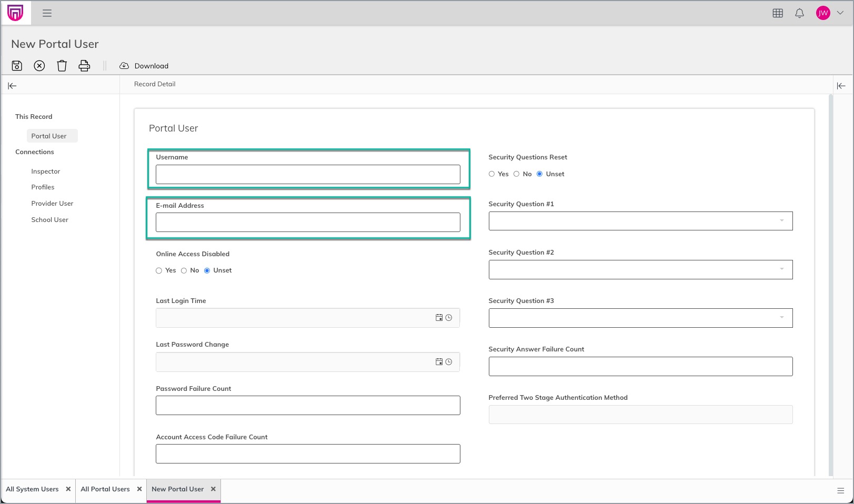Click the Download cloud button
This screenshot has width=854, height=504.
tap(144, 66)
